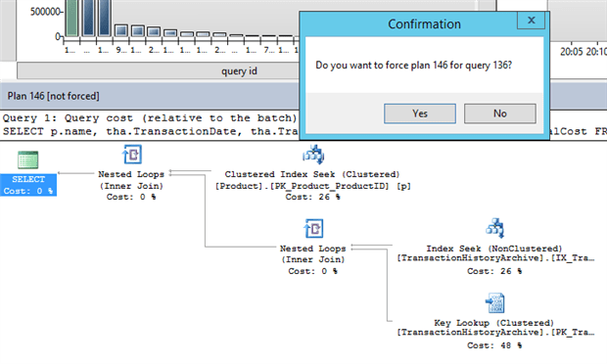Click the 'SELECT Cost: 0 %' label
The width and height of the screenshot is (607, 364).
tap(28, 185)
